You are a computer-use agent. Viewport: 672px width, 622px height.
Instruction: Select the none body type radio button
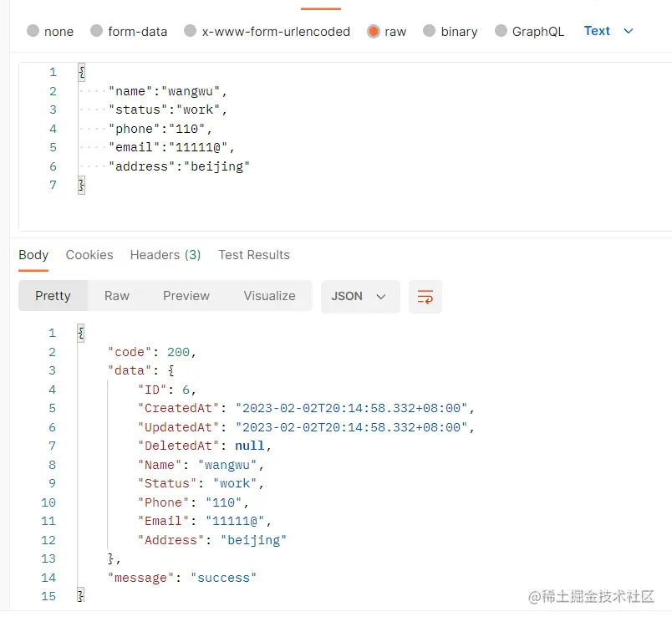point(33,31)
